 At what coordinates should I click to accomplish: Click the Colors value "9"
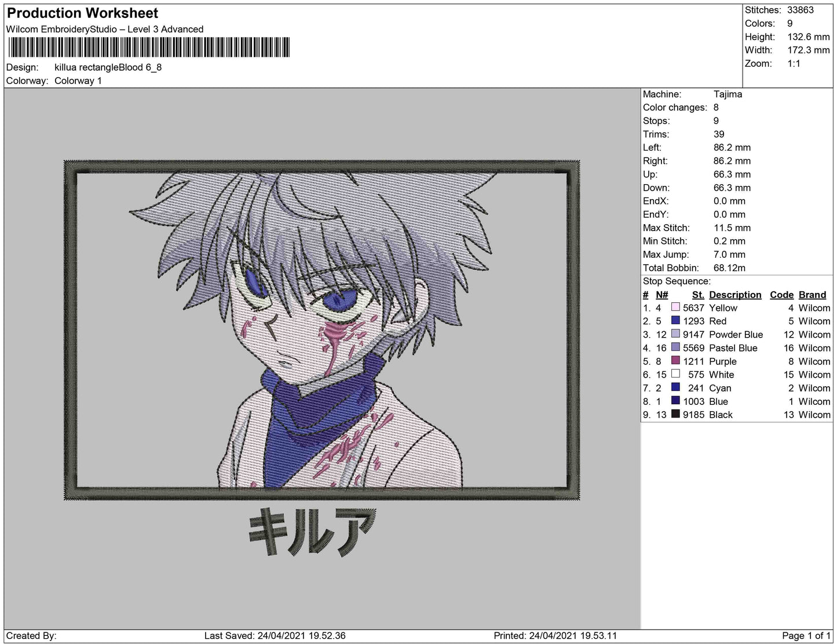click(790, 23)
